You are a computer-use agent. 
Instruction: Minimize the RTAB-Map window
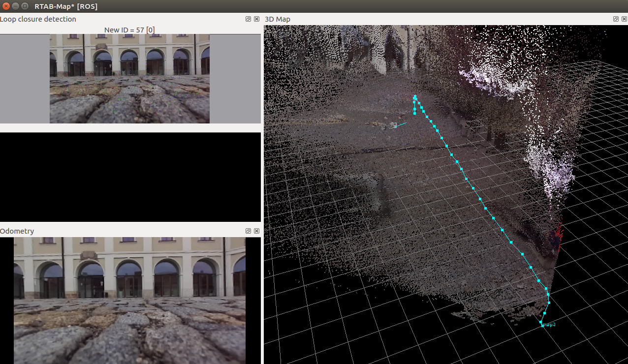(15, 6)
